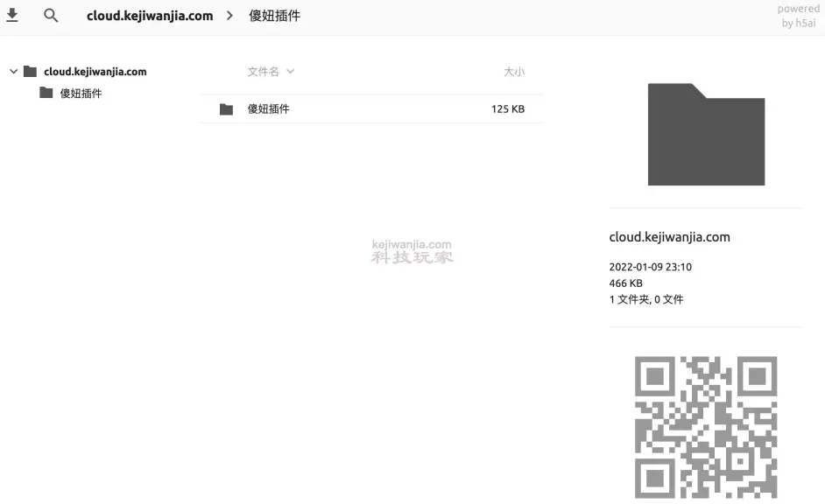
Task: Open 傻妞插件 in the sidebar tree
Action: coord(81,93)
